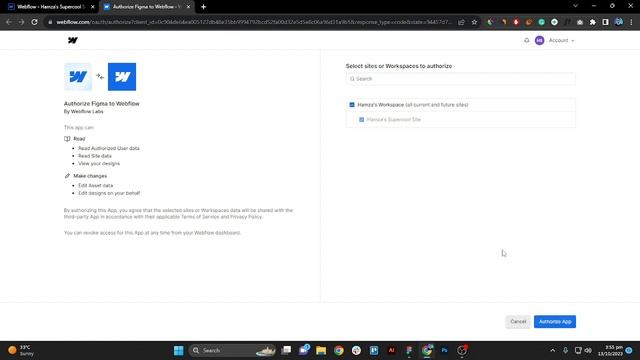Open the notifications bell in the header
Viewport: 640px width, 360px height.
[x=527, y=40]
